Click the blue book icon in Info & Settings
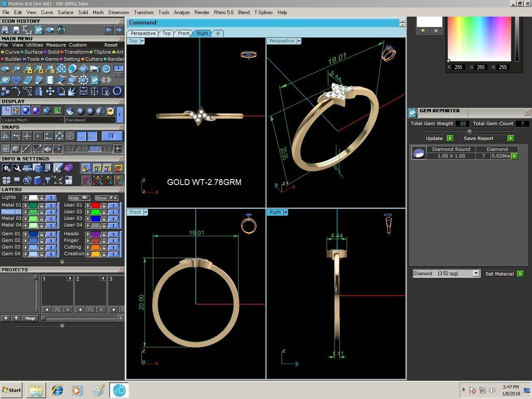Screen dimensions: 532x399 pos(37,180)
